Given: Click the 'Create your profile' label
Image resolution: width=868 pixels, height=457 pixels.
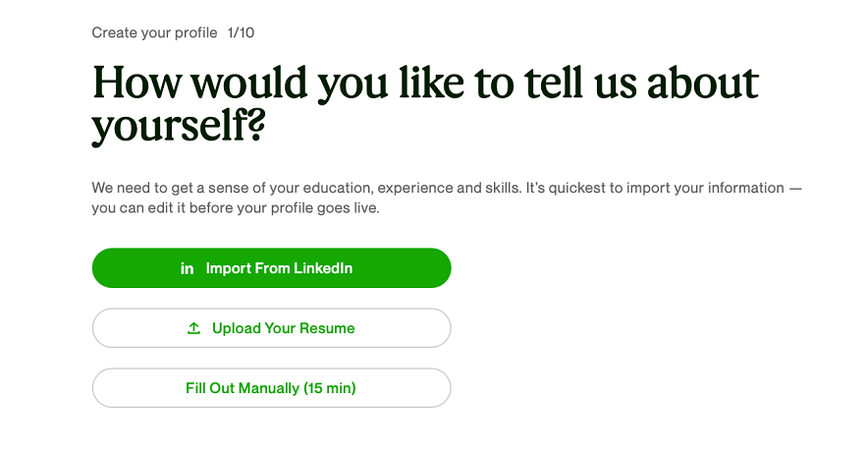Looking at the screenshot, I should pos(154,32).
